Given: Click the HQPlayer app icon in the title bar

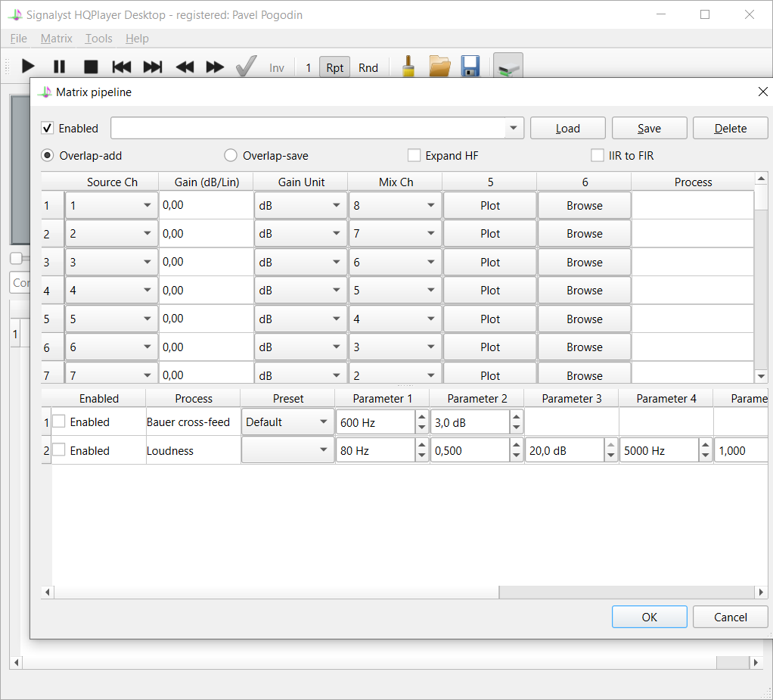Looking at the screenshot, I should 15,15.
